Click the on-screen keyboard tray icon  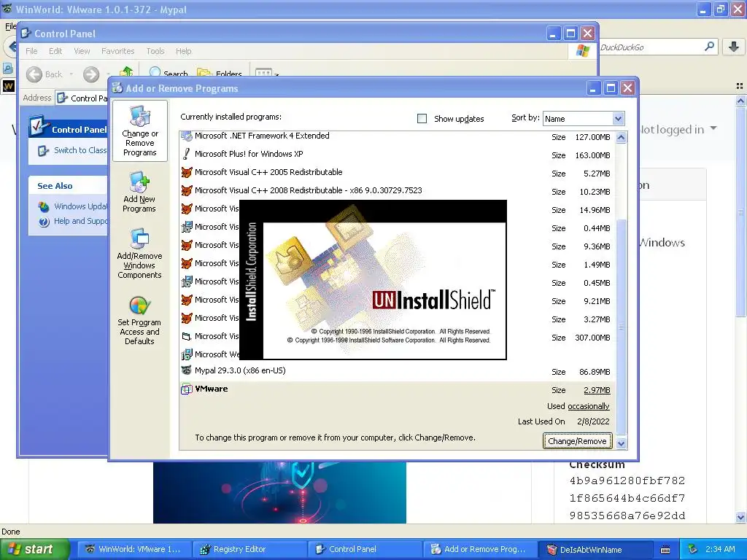pos(665,550)
